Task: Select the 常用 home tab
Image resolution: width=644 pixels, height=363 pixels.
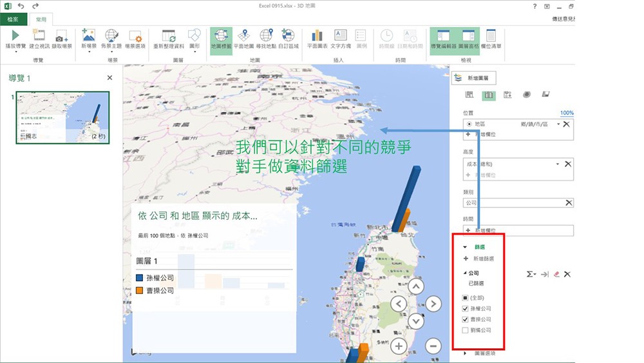Action: [x=41, y=19]
